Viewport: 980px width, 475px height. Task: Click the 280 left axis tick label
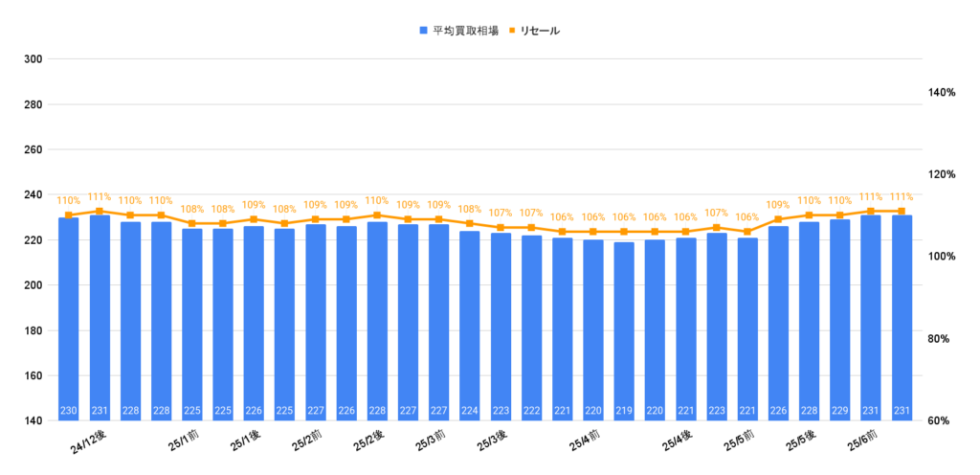pyautogui.click(x=33, y=104)
